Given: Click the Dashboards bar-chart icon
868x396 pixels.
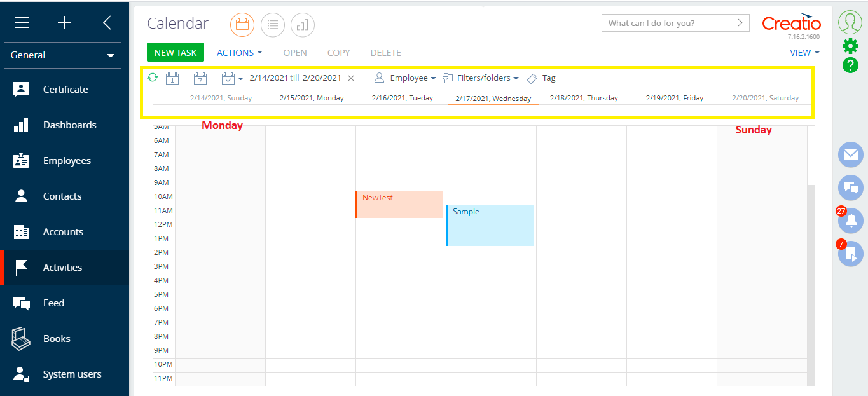Looking at the screenshot, I should pyautogui.click(x=22, y=125).
